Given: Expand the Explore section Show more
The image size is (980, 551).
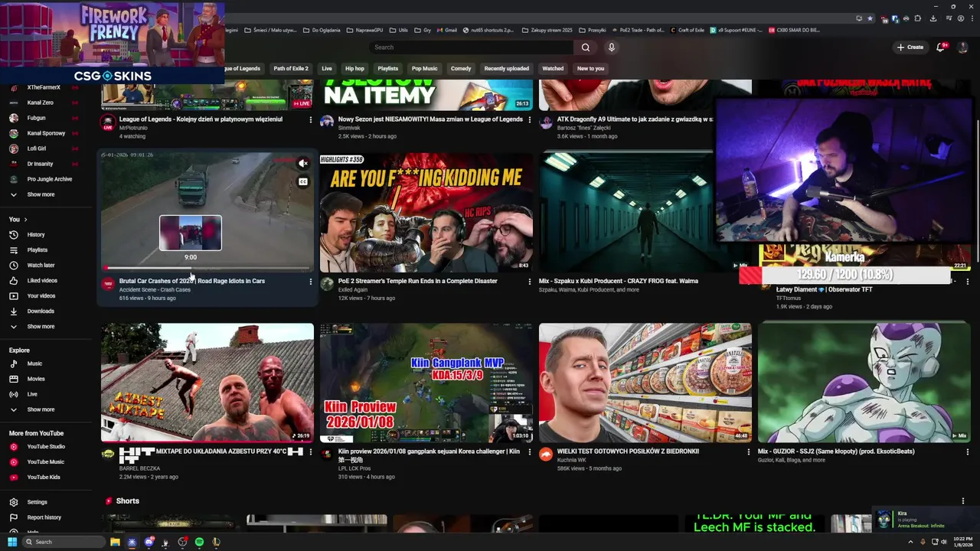Looking at the screenshot, I should [41, 409].
